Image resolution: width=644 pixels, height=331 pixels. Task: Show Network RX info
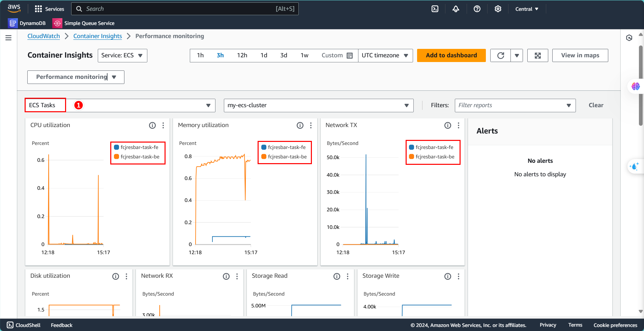pyautogui.click(x=226, y=276)
